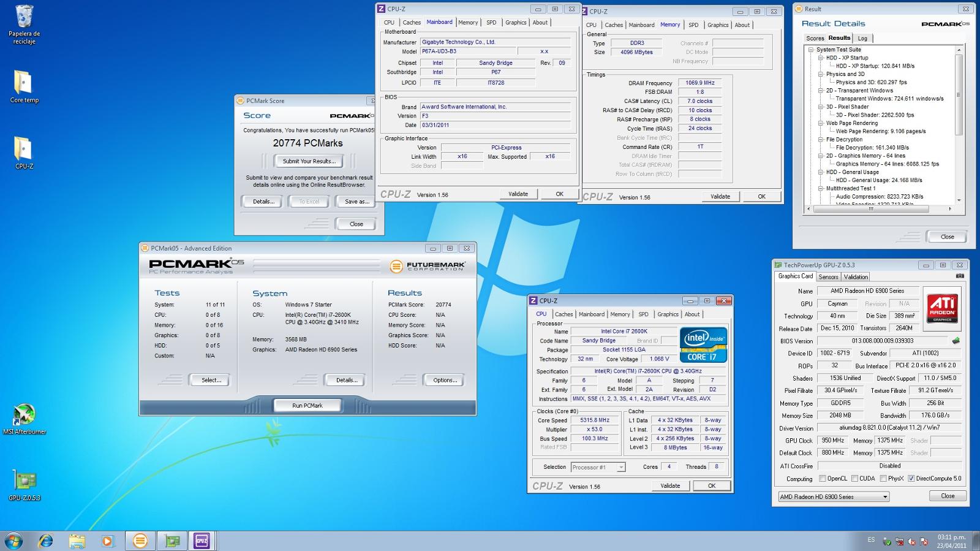Image resolution: width=980 pixels, height=551 pixels.
Task: Open Log tab in Result Details
Action: click(862, 38)
